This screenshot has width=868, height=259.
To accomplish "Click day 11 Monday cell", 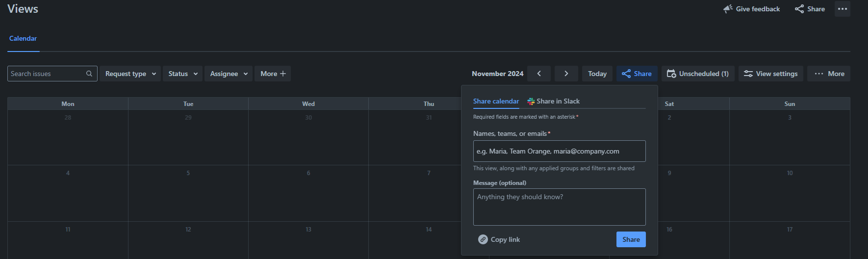I will point(68,240).
